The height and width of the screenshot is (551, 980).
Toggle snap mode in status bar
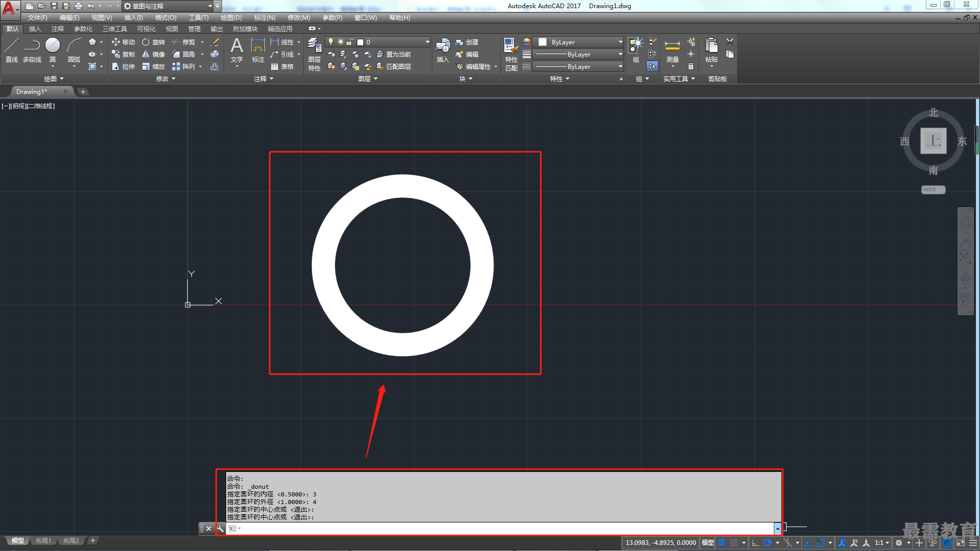coord(734,543)
